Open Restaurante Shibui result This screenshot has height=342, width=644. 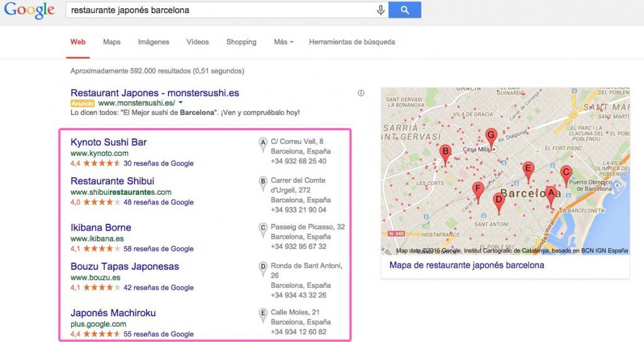(x=113, y=181)
